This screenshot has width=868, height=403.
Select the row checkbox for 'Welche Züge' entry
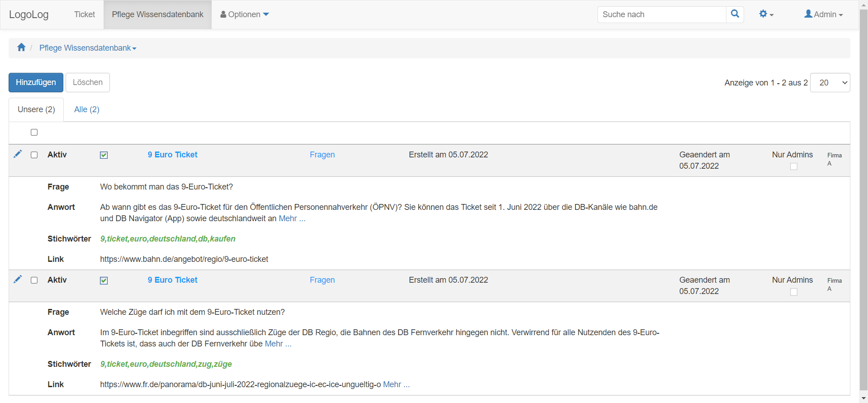pos(34,280)
